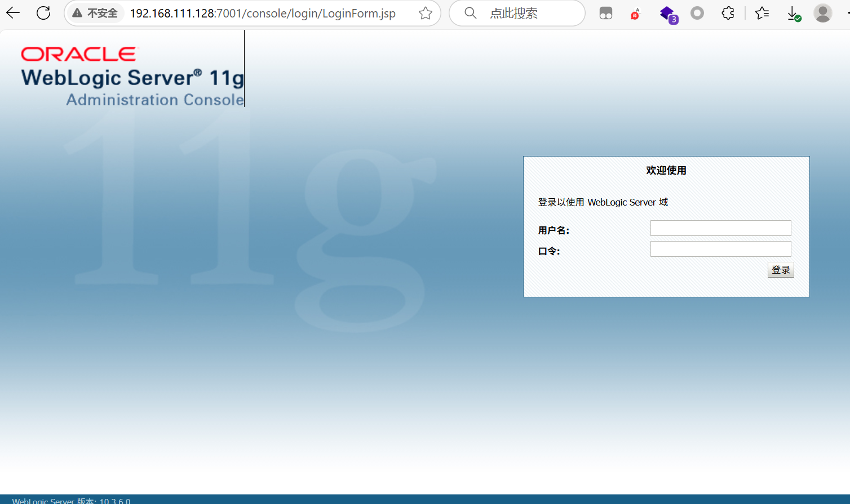Open the puzzle-piece extensions menu
Image resolution: width=850 pixels, height=504 pixels.
click(x=728, y=13)
